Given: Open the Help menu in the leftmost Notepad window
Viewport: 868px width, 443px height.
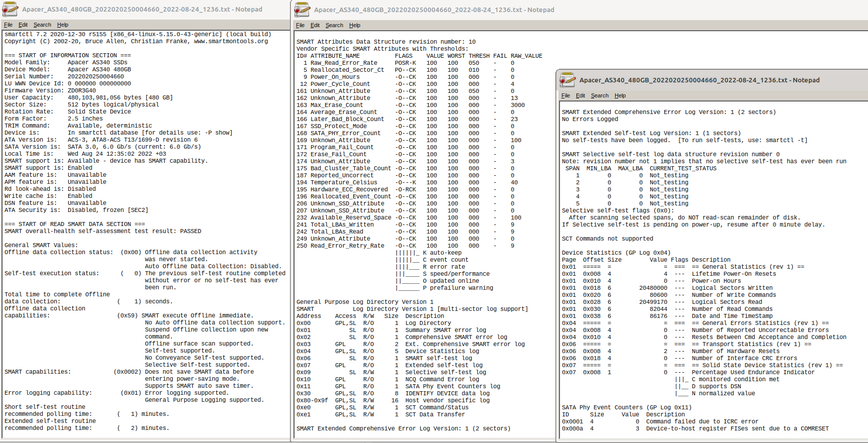Looking at the screenshot, I should pos(63,25).
